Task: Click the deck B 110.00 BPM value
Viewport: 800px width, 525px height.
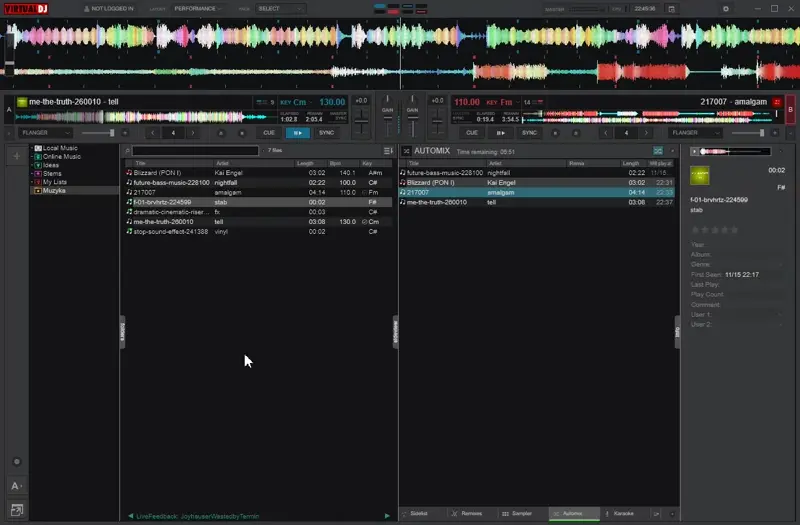Action: (467, 102)
